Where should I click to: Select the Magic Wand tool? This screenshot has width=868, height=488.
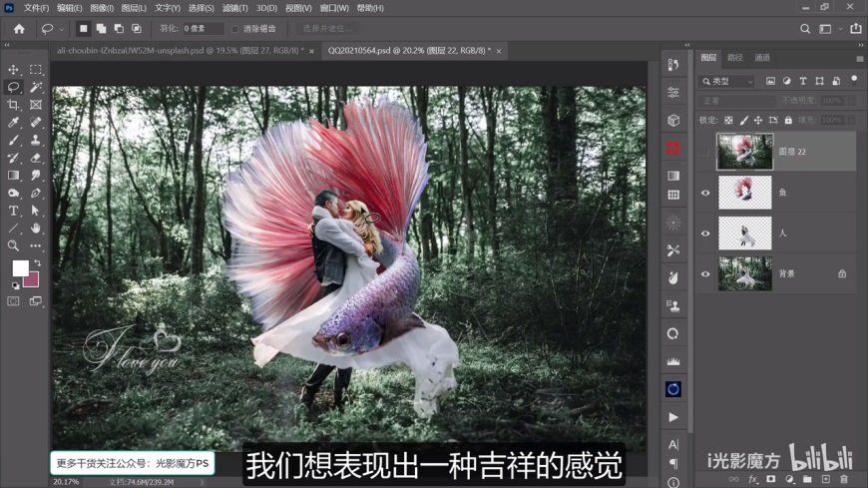coord(36,87)
